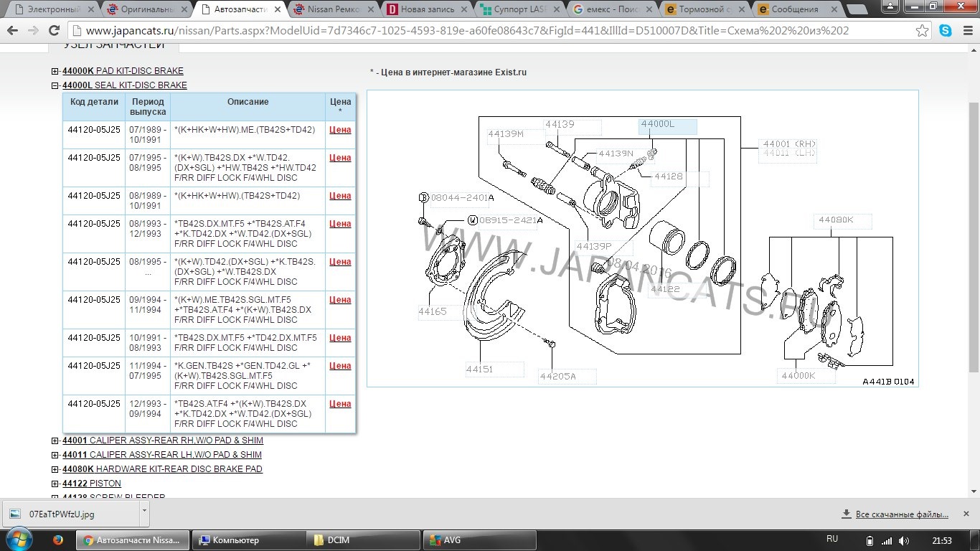This screenshot has height=551, width=980.
Task: Select the 44000L label in the diagram
Action: tap(667, 126)
